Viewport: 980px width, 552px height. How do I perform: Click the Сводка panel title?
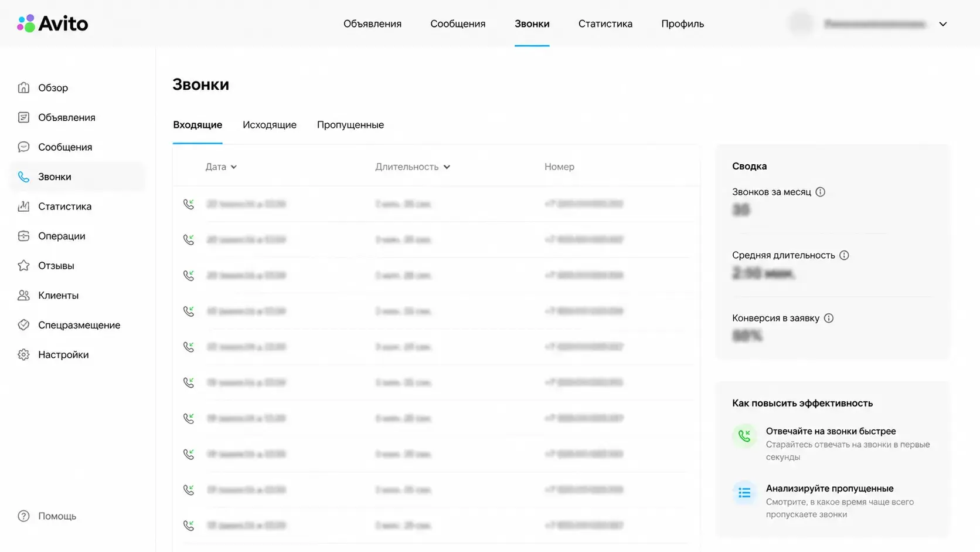(749, 166)
